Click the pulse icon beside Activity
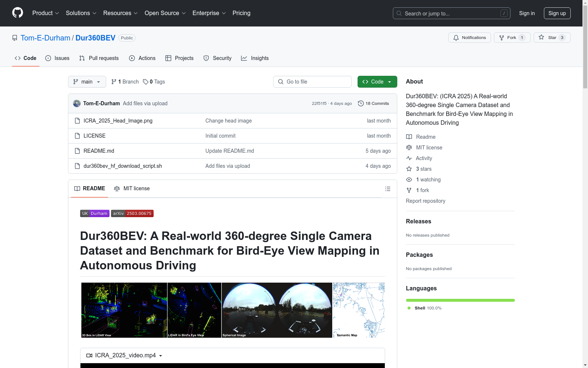The height and width of the screenshot is (368, 588). 409,158
